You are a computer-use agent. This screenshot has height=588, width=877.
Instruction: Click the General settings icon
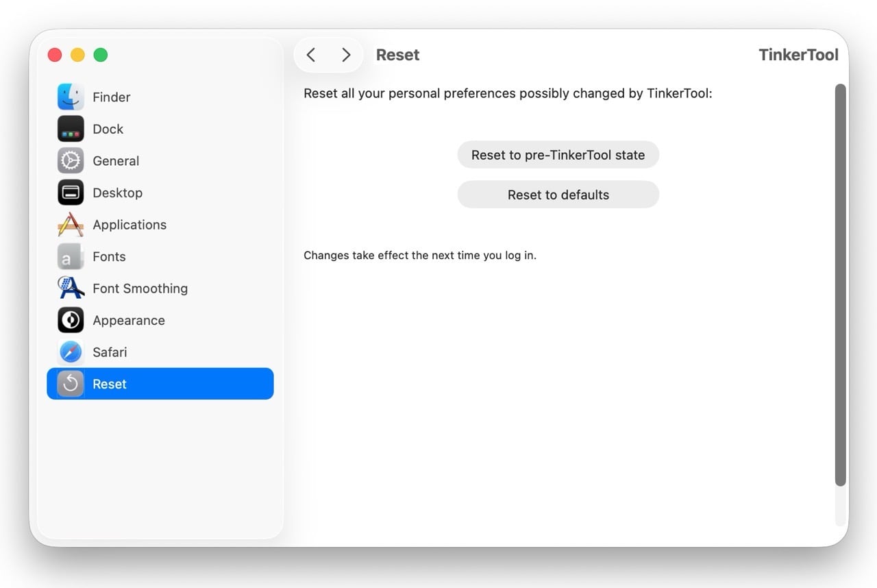click(x=71, y=160)
